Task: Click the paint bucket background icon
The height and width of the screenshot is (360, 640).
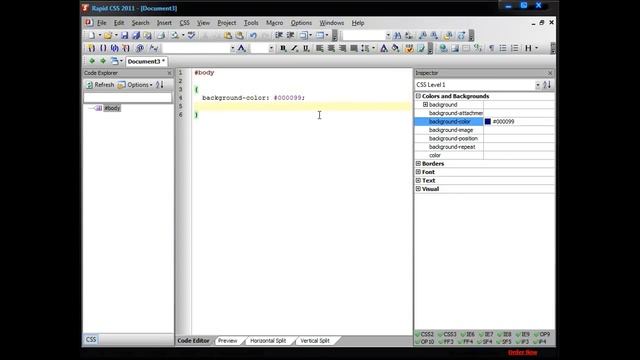Action: click(396, 48)
